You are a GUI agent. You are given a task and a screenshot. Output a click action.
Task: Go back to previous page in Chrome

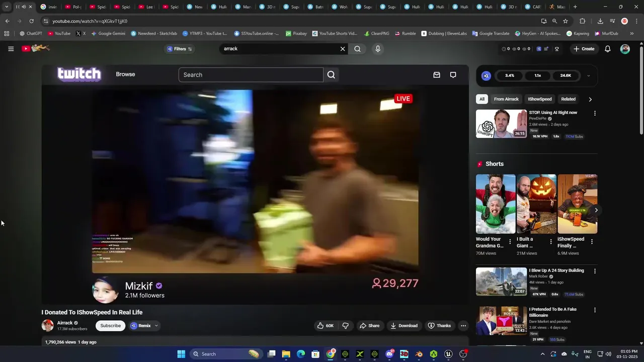(x=7, y=21)
